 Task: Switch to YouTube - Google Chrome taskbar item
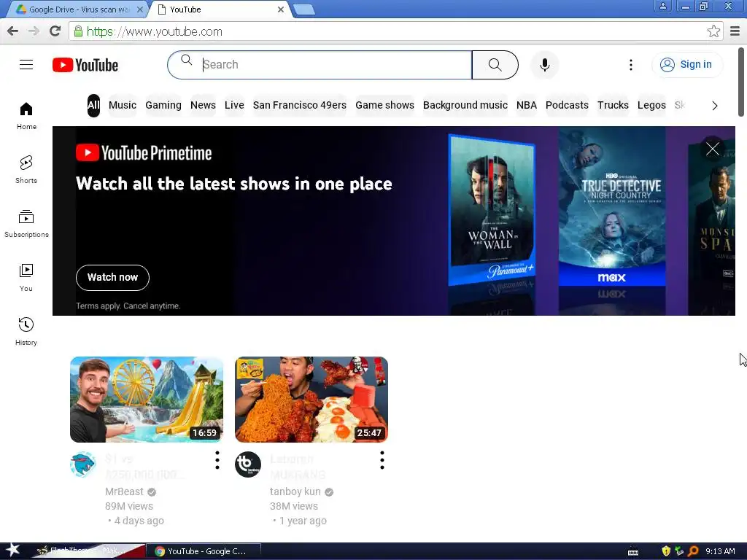pos(204,551)
